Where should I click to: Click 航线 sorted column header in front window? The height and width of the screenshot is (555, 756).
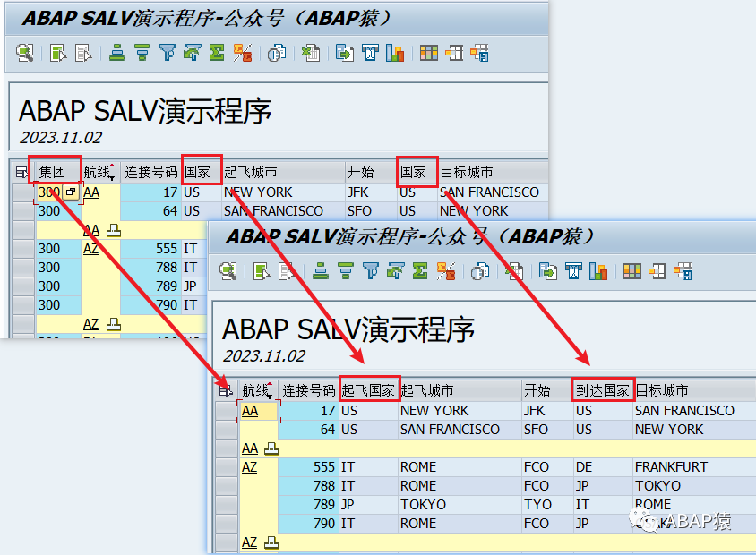tap(257, 390)
